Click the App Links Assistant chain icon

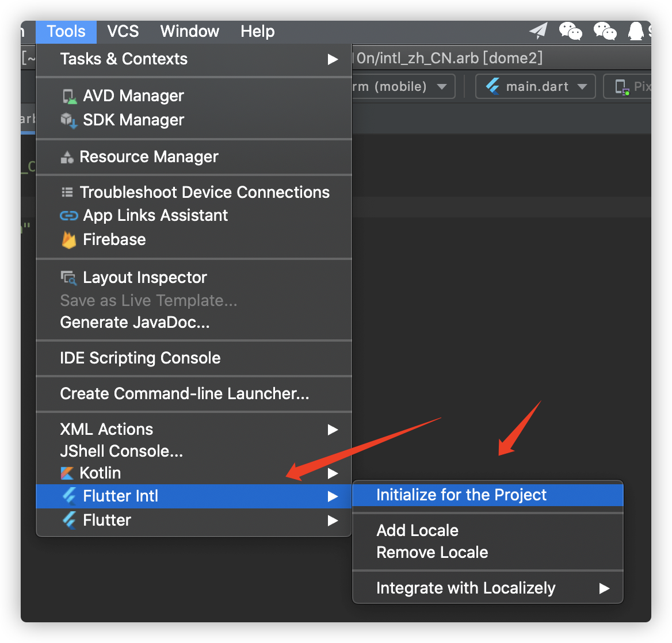[68, 216]
